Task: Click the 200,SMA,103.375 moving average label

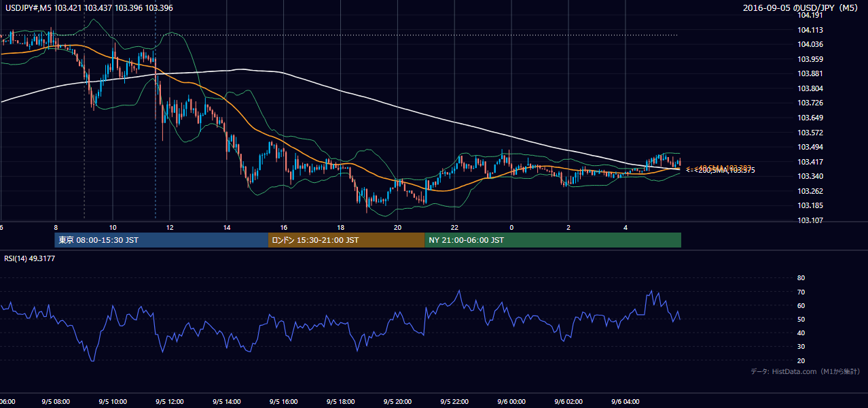Action: (725, 170)
